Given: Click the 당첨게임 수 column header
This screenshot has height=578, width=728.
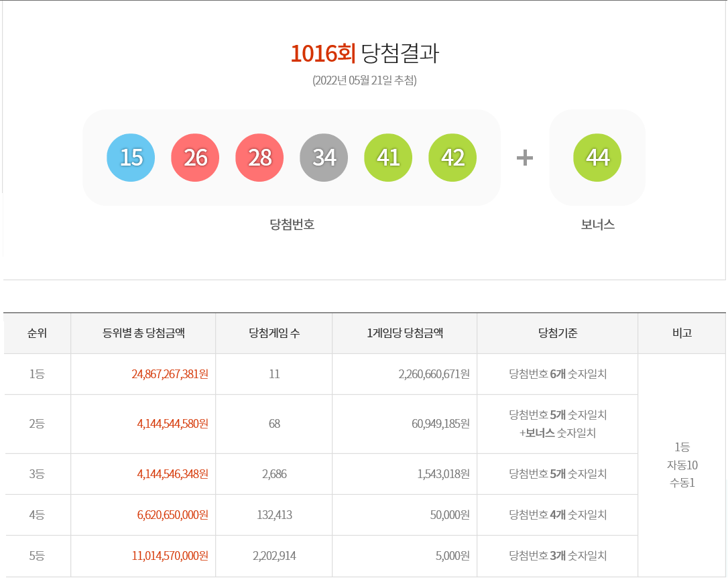Looking at the screenshot, I should pyautogui.click(x=274, y=333).
